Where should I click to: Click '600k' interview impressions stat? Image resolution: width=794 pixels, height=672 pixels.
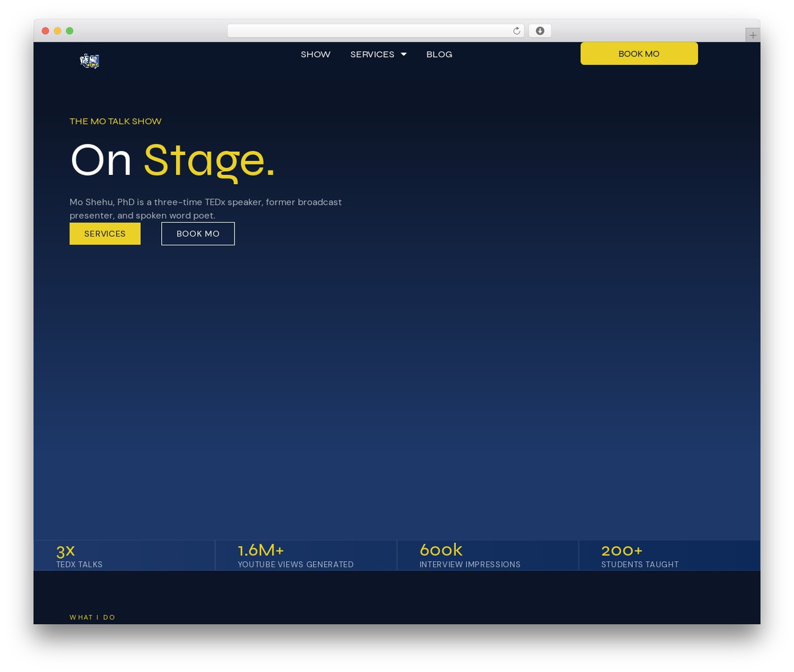441,550
